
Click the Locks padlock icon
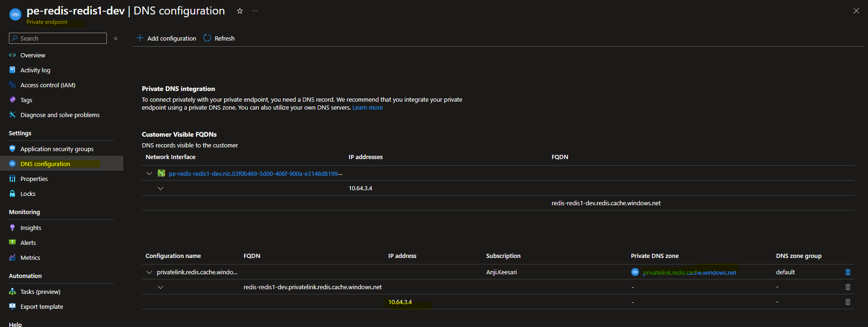tap(13, 194)
